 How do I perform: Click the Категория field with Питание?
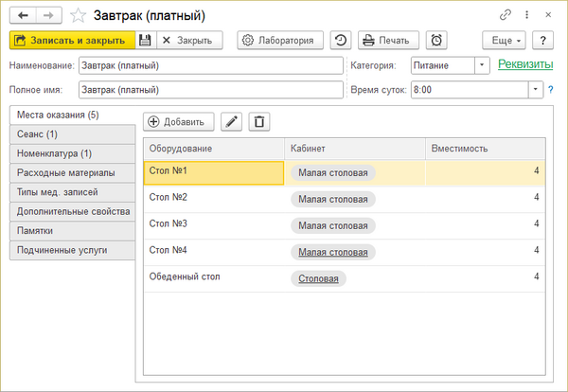pyautogui.click(x=443, y=65)
